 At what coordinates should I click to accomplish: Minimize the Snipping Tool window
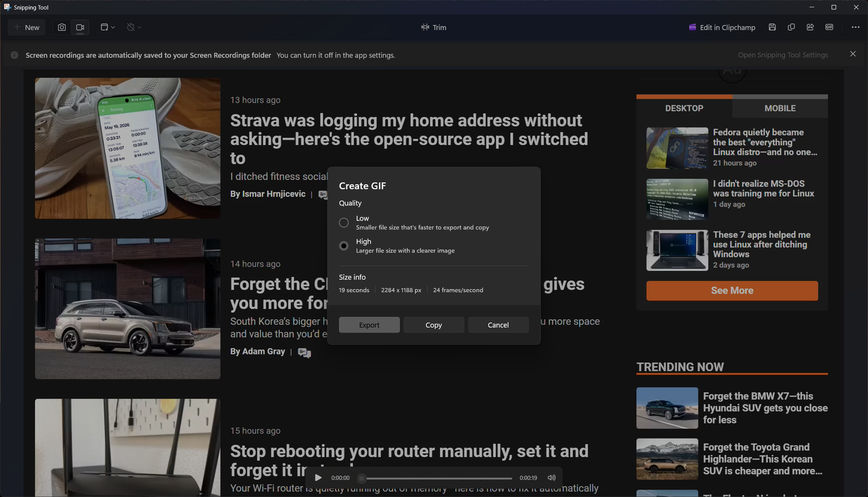[x=812, y=7]
